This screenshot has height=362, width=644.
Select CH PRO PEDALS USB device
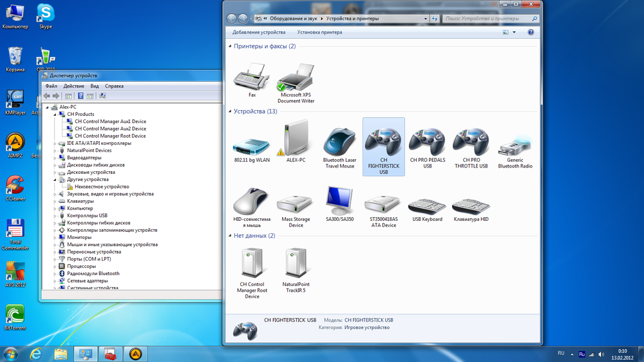tap(427, 148)
